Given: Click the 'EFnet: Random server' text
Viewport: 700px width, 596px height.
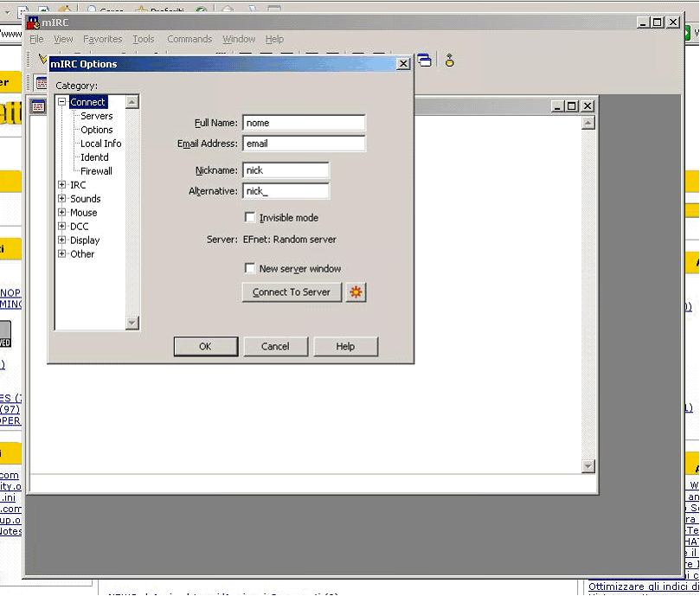Looking at the screenshot, I should (289, 240).
